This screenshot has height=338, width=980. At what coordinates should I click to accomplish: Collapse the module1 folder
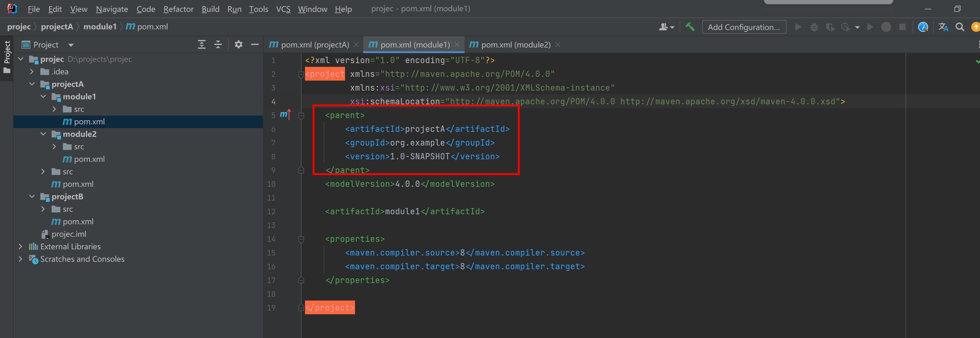point(43,97)
